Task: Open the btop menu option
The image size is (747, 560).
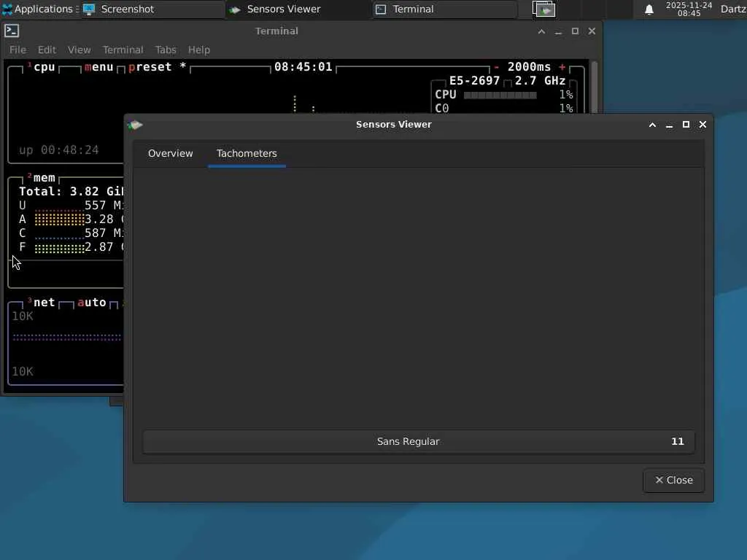Action: coord(99,66)
